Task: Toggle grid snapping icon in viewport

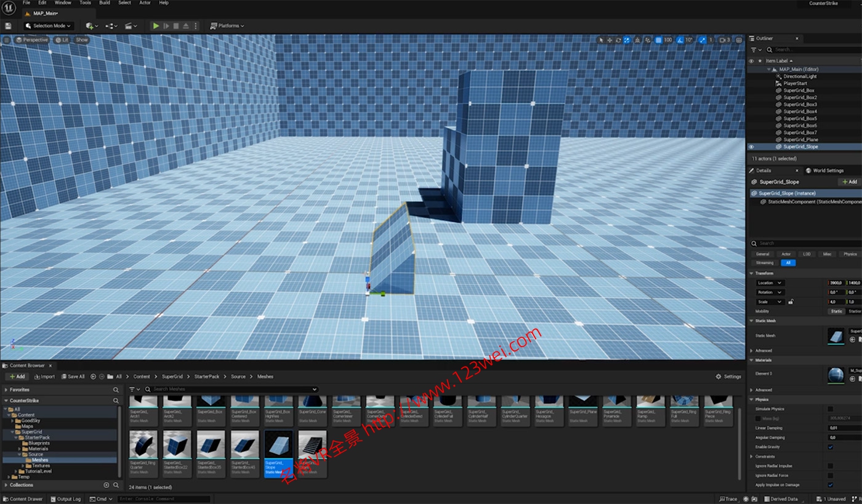Action: tap(658, 40)
